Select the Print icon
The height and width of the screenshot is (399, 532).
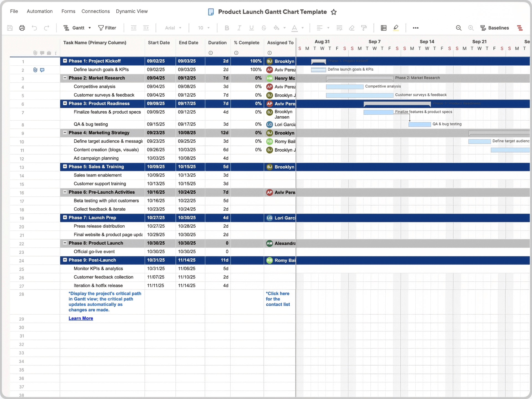point(22,28)
